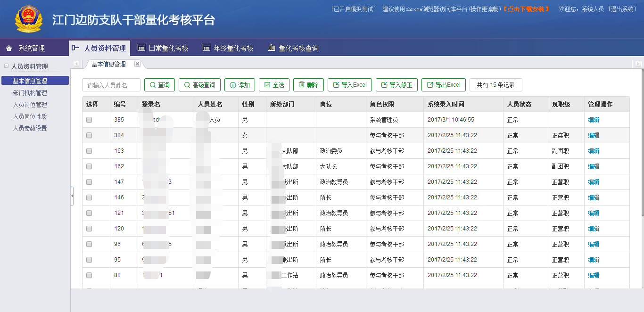The image size is (644, 312).
Task: Tick the checkbox for record 96
Action: coord(89,244)
